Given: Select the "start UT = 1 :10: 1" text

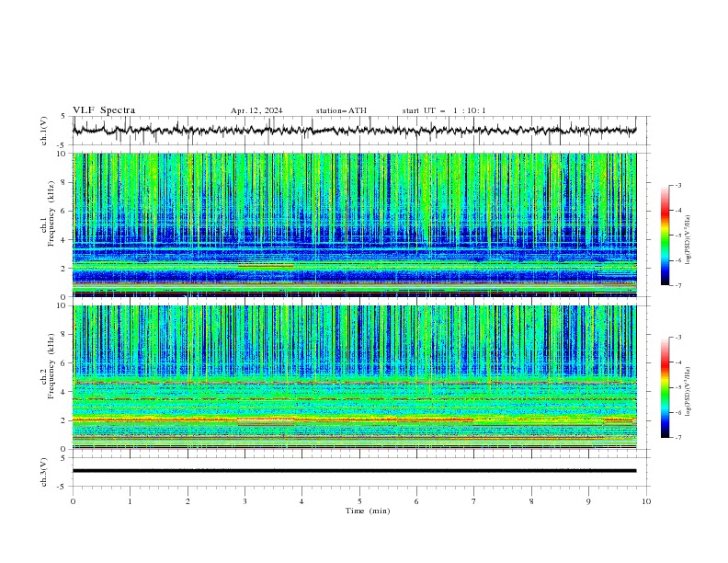Looking at the screenshot, I should click(444, 110).
